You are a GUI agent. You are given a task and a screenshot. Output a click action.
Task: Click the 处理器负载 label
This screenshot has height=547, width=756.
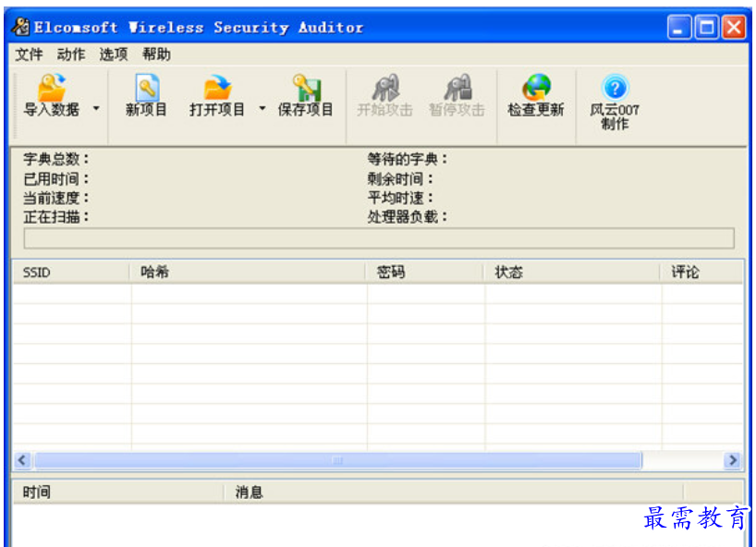point(408,217)
